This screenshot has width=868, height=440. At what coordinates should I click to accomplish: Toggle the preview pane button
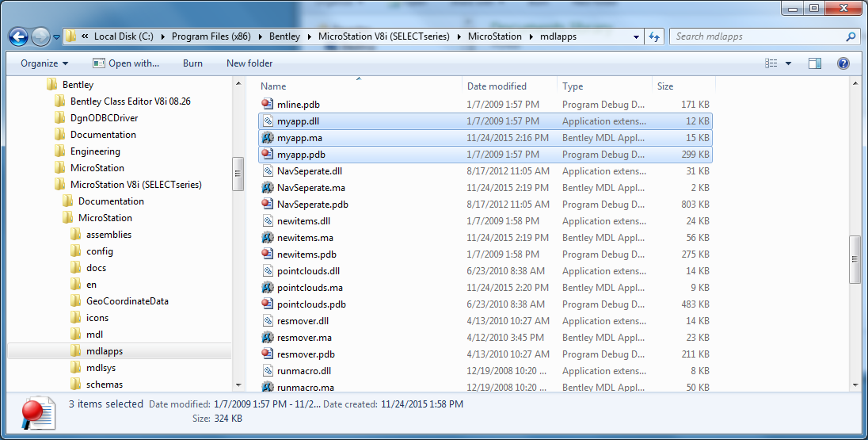tap(815, 63)
